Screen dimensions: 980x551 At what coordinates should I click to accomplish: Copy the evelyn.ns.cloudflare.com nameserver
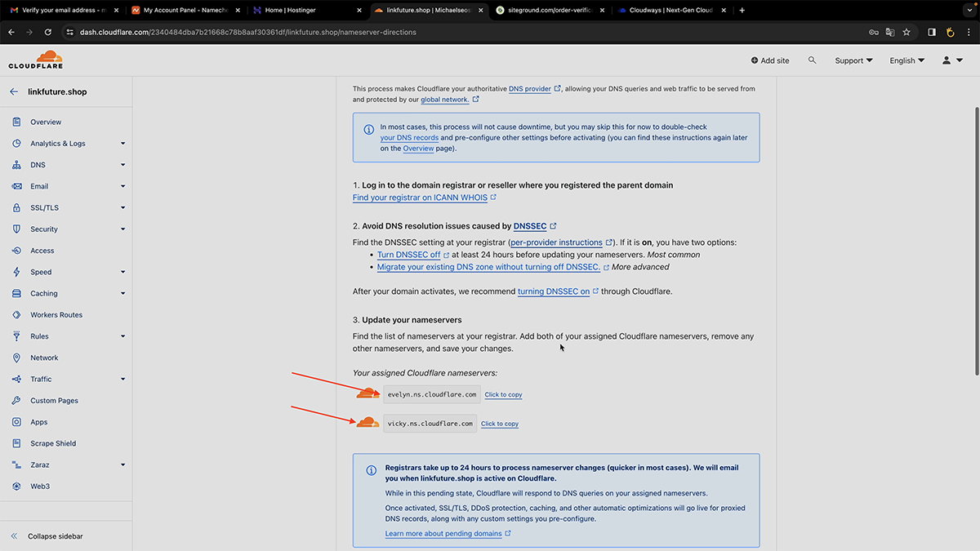point(503,395)
